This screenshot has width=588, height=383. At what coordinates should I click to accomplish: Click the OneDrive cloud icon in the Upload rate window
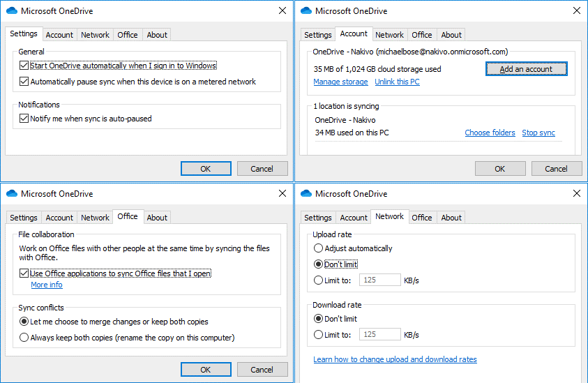[306, 193]
